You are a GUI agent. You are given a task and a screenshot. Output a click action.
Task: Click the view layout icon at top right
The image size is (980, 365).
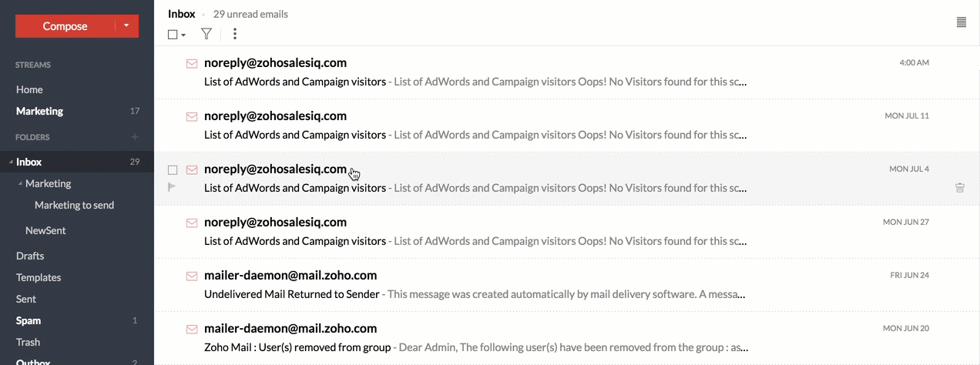click(962, 22)
